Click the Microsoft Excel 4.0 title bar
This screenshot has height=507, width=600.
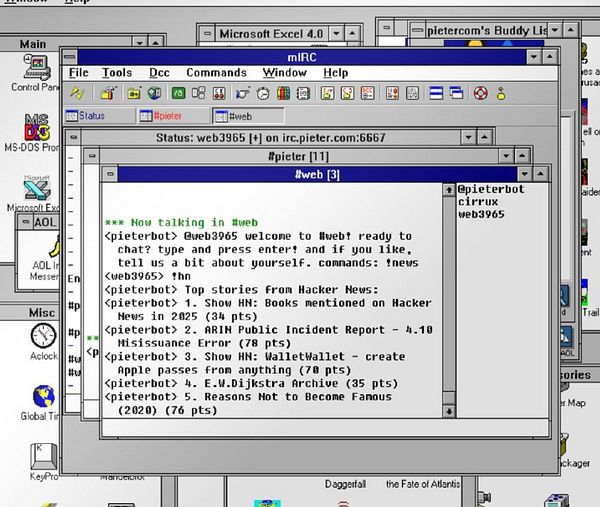[272, 34]
